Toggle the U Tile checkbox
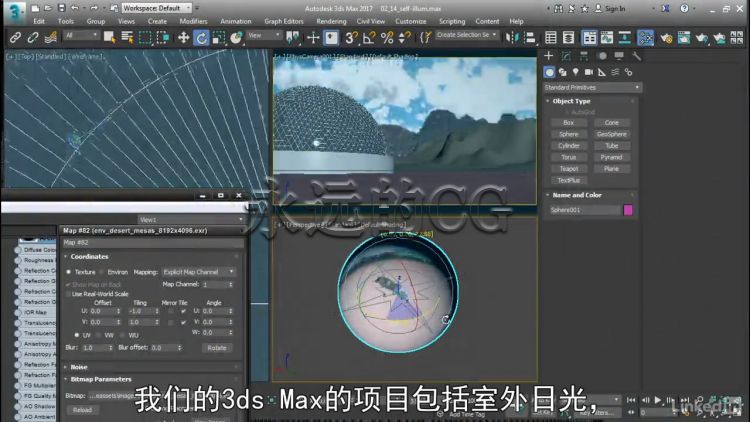The image size is (750, 422). tap(183, 311)
